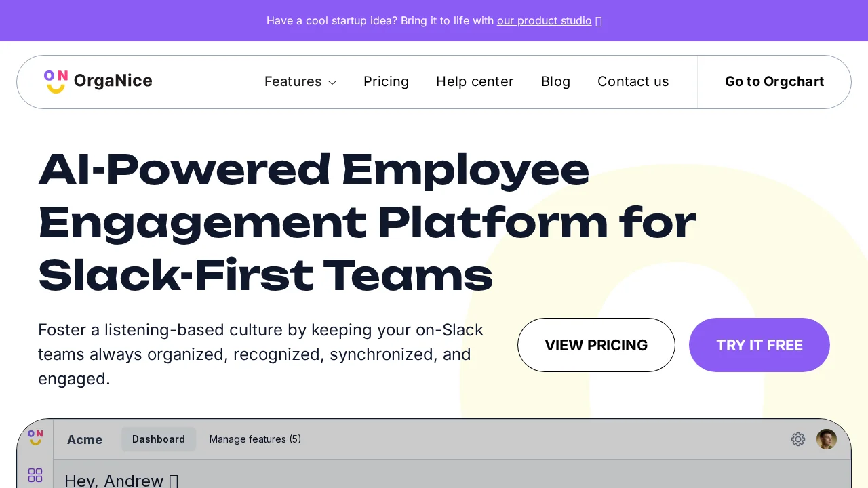This screenshot has height=488, width=868.
Task: Hit the purple TRY IT FREE button
Action: point(759,345)
